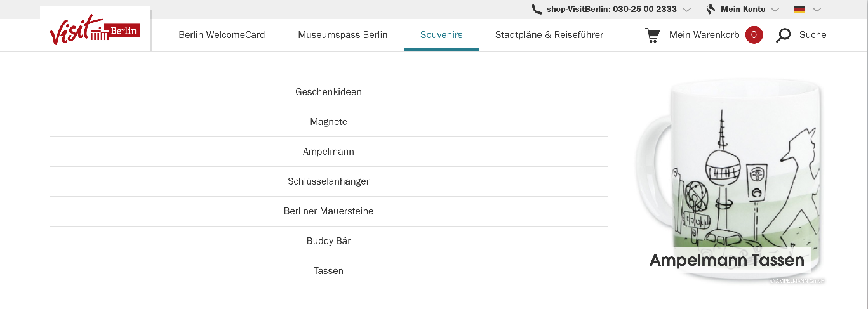
Task: Open the Geschenkideen category link
Action: click(x=328, y=92)
